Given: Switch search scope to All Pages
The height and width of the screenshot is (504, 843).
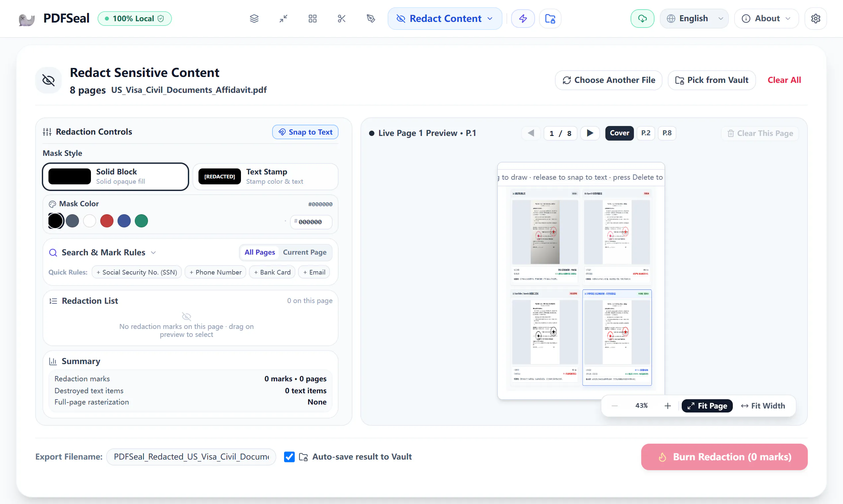Looking at the screenshot, I should 260,252.
